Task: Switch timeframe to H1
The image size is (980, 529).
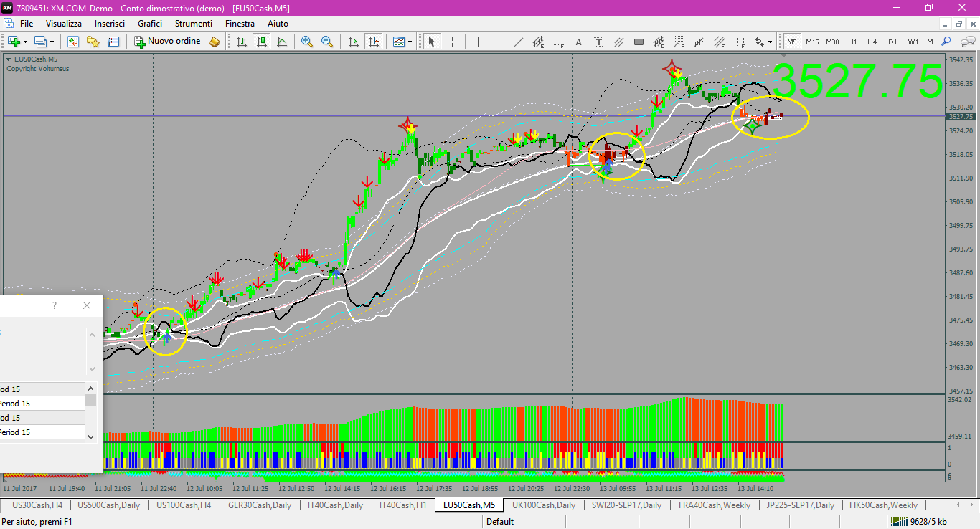Action: click(x=852, y=42)
